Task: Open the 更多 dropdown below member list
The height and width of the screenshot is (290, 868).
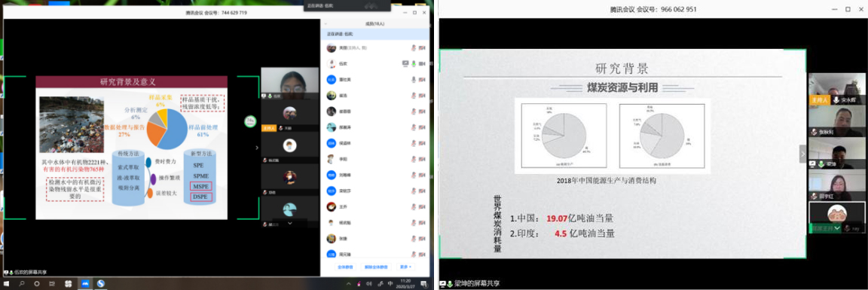Action: [x=405, y=267]
